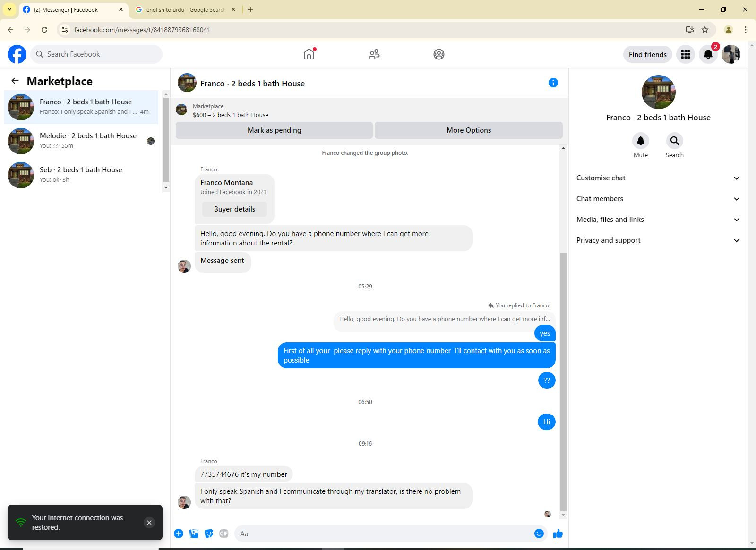The height and width of the screenshot is (550, 756).
Task: Attach a photo using the image icon
Action: click(x=194, y=533)
